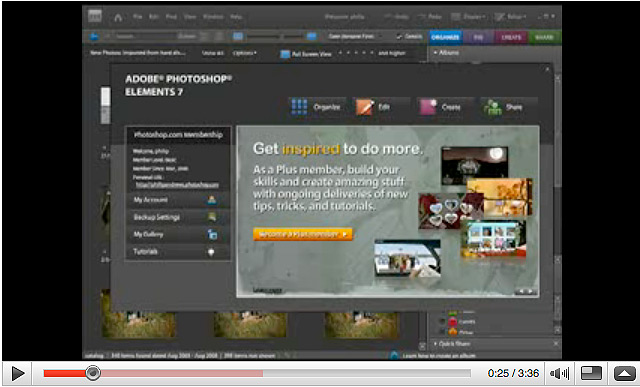Click the 0:25 / 3:36 time display
This screenshot has width=640, height=387.
click(513, 373)
